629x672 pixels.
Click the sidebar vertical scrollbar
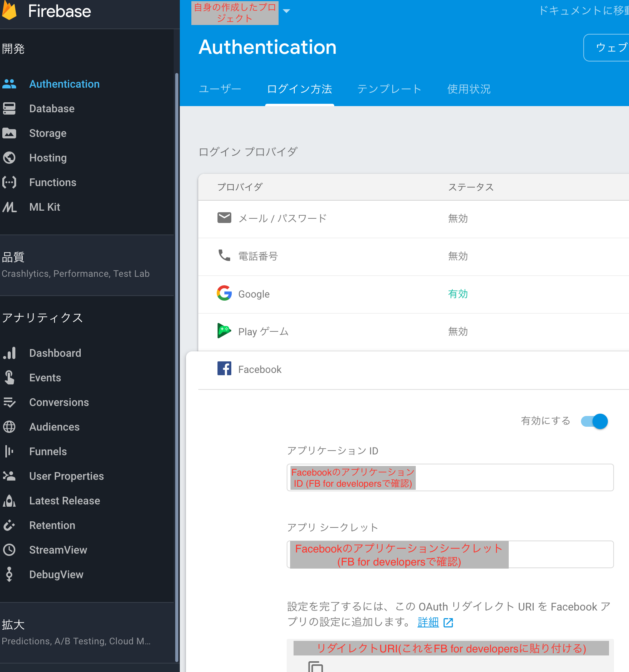point(177,367)
